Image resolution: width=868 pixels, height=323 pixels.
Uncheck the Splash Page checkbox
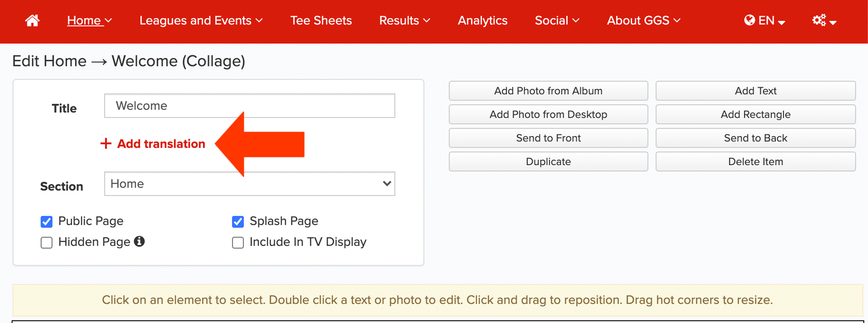(238, 222)
